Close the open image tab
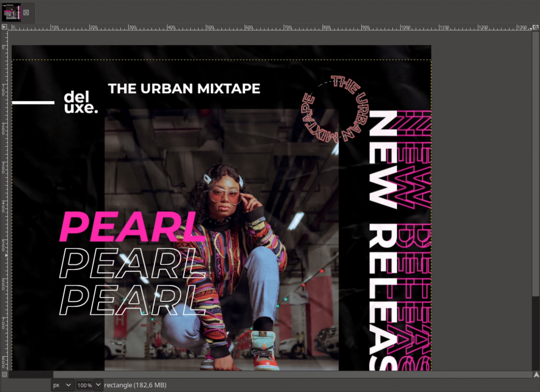540x392 pixels. pos(26,13)
